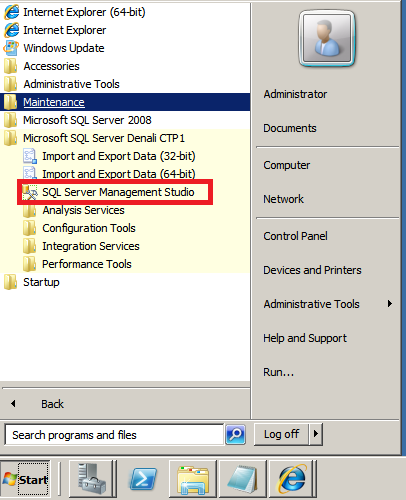Open Help and Support
Viewport: 406px width, 500px height.
(305, 338)
